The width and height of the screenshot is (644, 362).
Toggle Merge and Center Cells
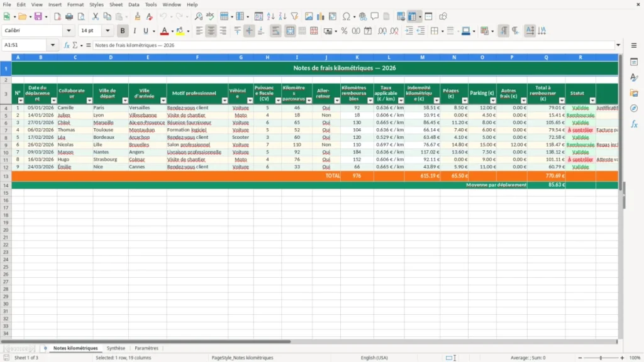click(x=290, y=31)
